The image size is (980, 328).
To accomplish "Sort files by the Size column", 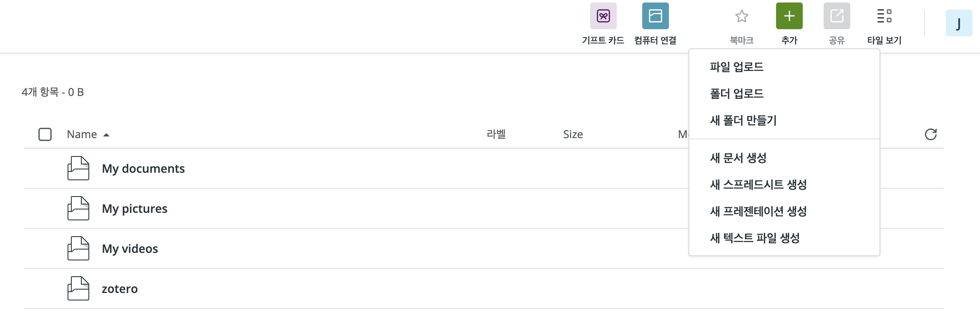I will click(573, 134).
